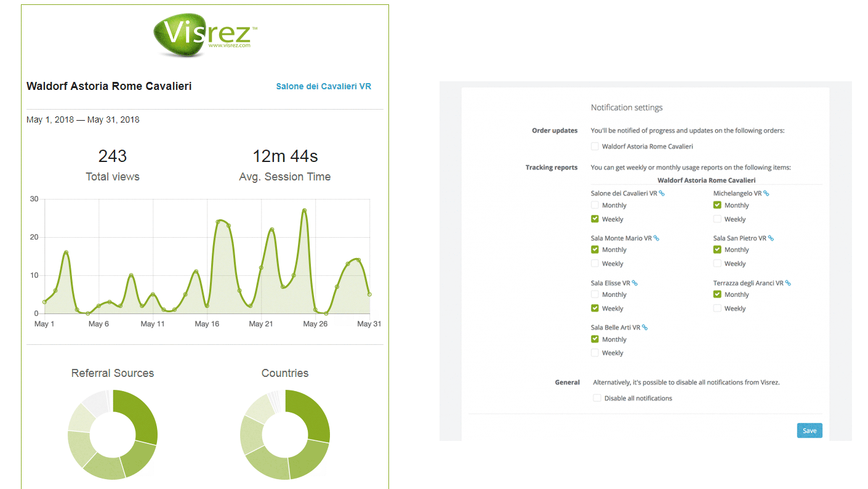This screenshot has height=489, width=868.
Task: Click the Order updates section label
Action: pos(555,131)
